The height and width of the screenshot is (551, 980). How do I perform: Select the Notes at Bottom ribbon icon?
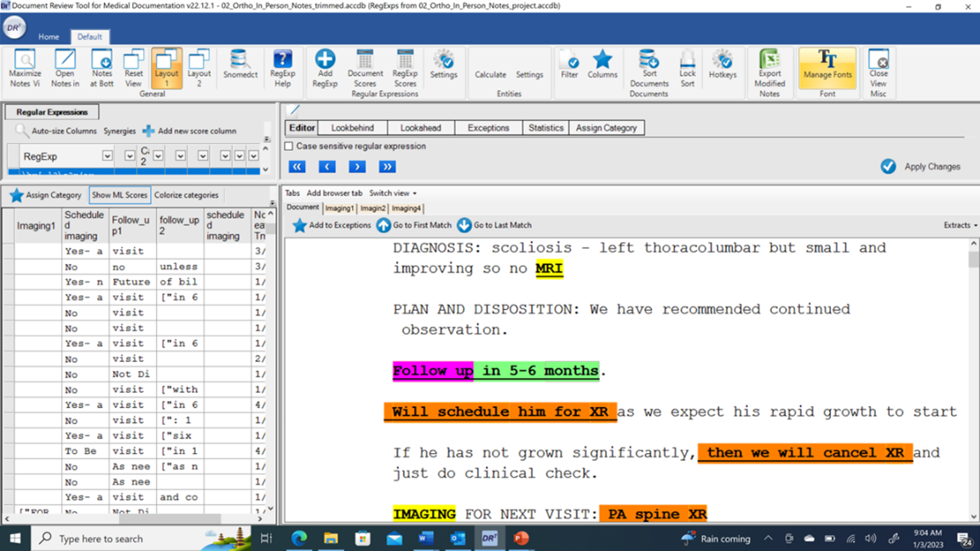101,60
